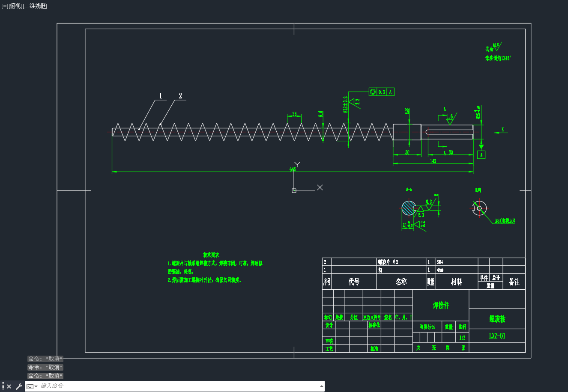Select the 更改文件号 cell text
The height and width of the screenshot is (392, 568).
tap(372, 318)
